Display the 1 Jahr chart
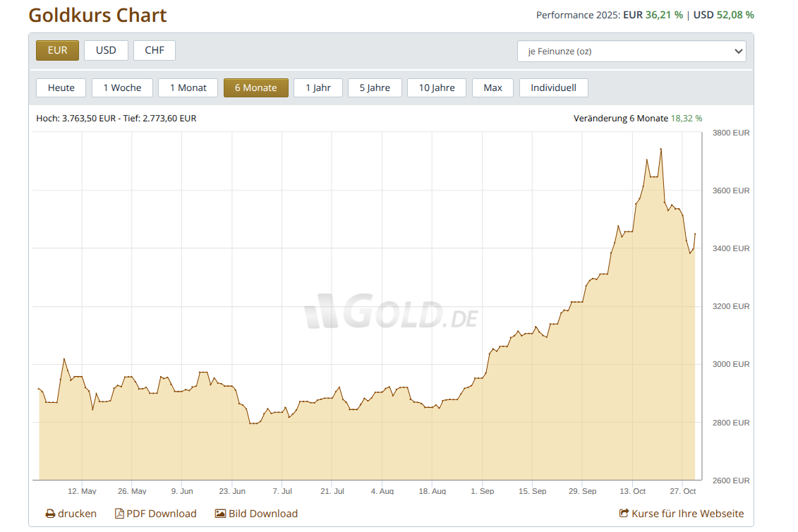The height and width of the screenshot is (532, 798). click(318, 87)
